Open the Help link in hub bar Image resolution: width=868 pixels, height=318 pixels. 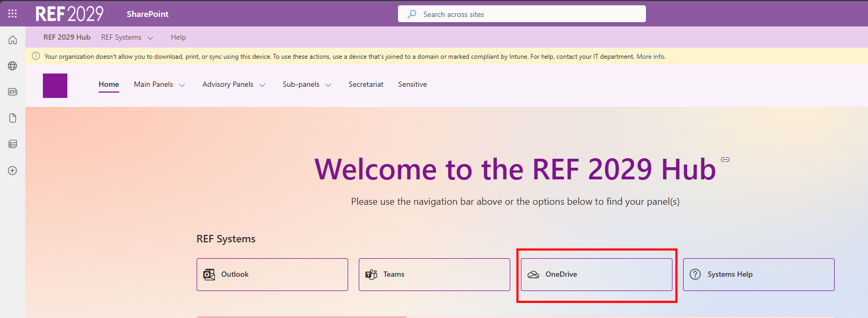click(178, 38)
